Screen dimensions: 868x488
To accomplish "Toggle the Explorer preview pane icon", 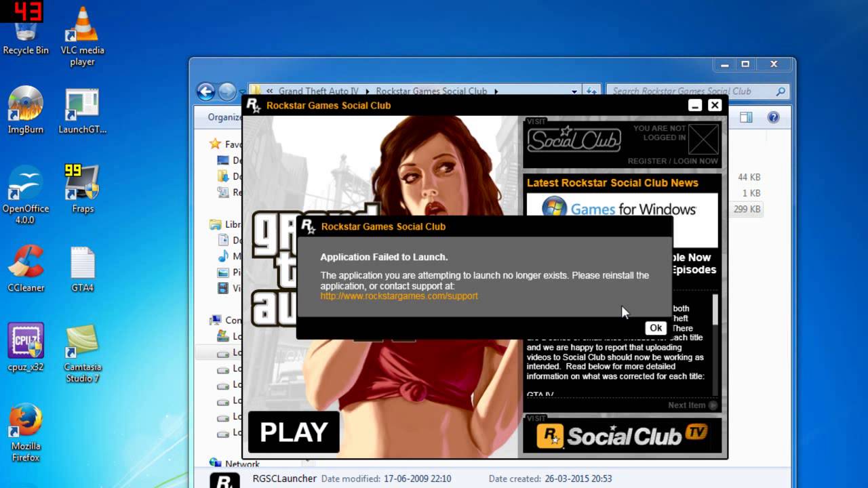I will point(746,117).
